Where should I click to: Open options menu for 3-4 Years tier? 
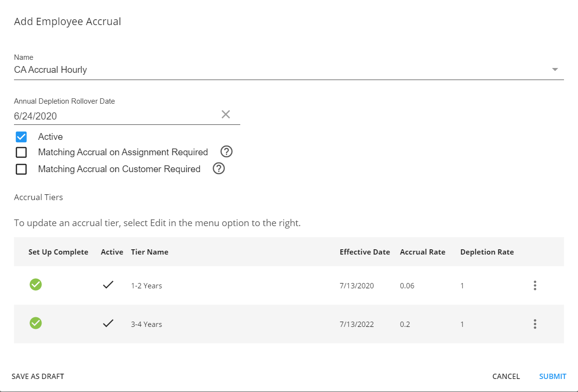tap(535, 324)
